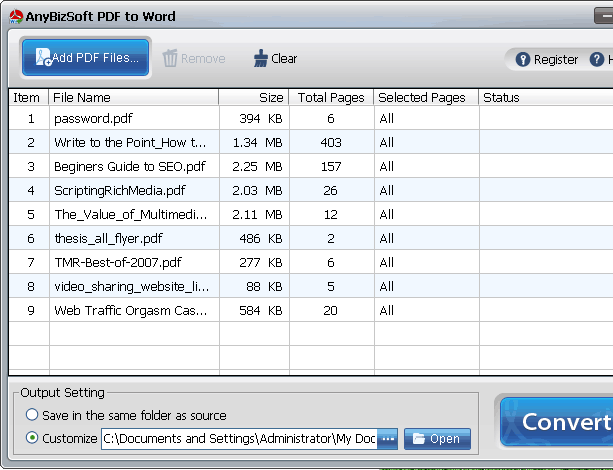613x470 pixels.
Task: Sort by Size column header
Action: (254, 97)
